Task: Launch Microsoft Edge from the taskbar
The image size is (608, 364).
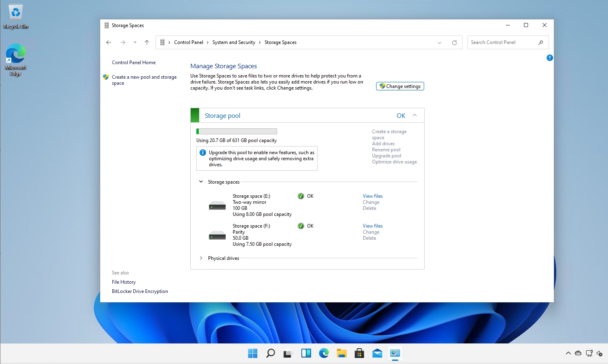Action: click(x=324, y=353)
